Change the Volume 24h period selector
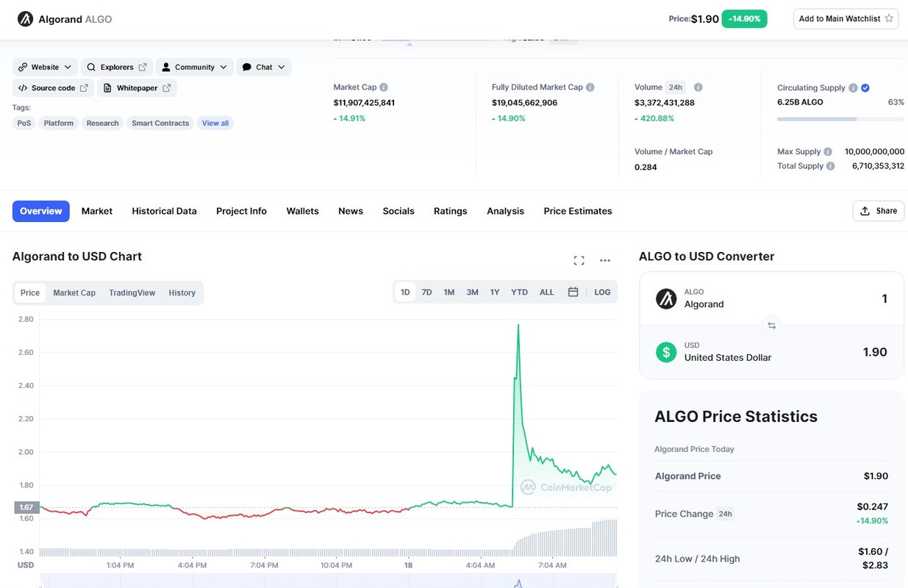Screen dimensions: 908x588 pos(675,87)
